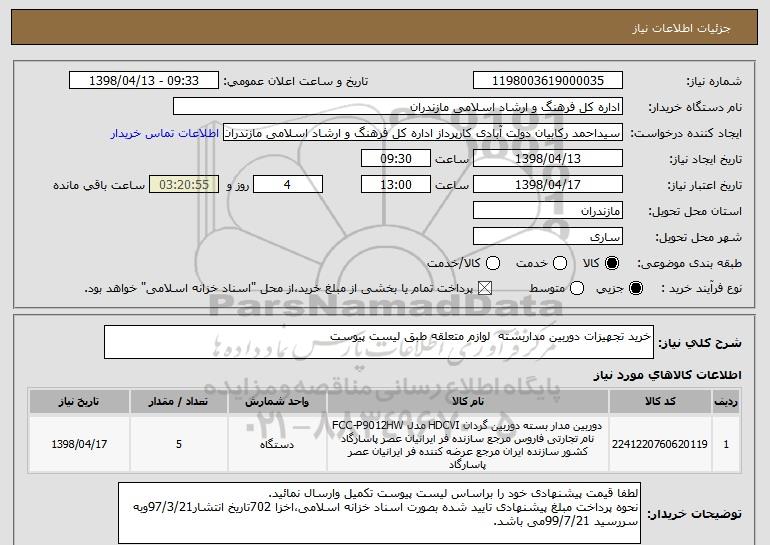This screenshot has width=770, height=545.
Task: Select the خدمت radio button
Action: click(560, 264)
